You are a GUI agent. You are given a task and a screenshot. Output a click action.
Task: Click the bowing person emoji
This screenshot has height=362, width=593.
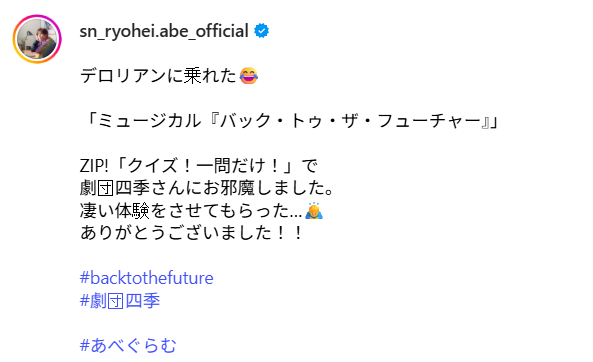click(x=314, y=211)
